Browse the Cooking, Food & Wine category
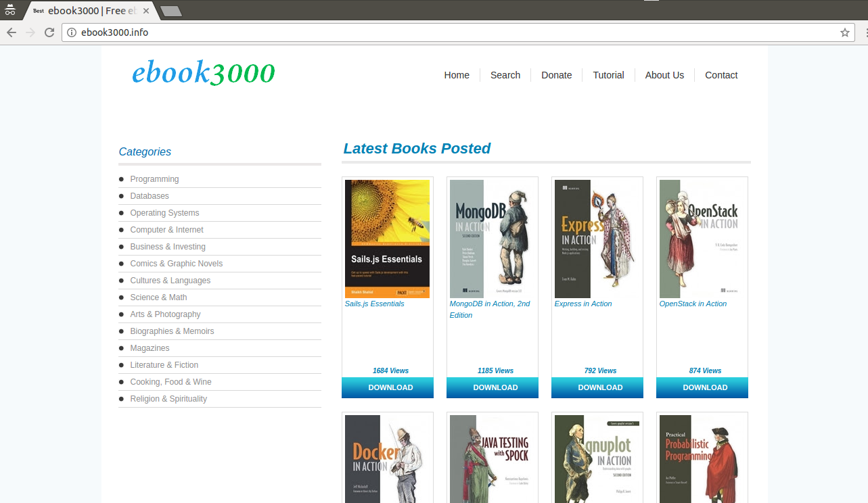Viewport: 868px width, 503px height. pyautogui.click(x=170, y=382)
